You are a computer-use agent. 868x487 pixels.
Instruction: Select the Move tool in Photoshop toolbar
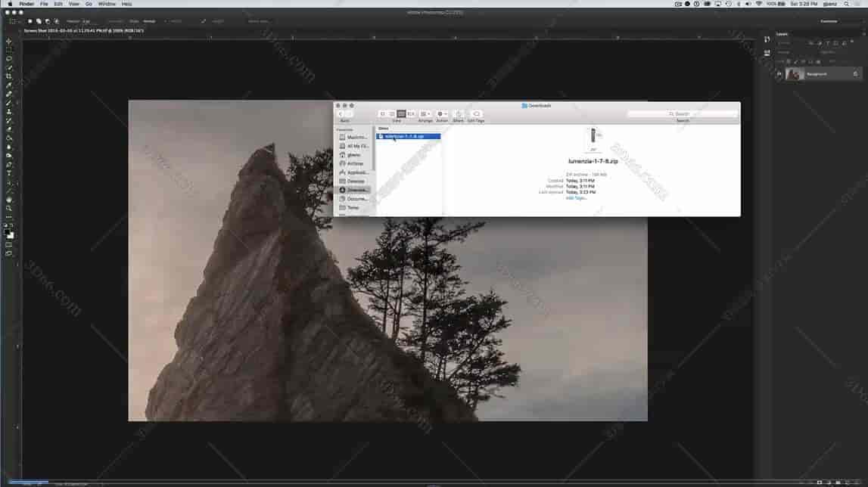click(x=9, y=42)
